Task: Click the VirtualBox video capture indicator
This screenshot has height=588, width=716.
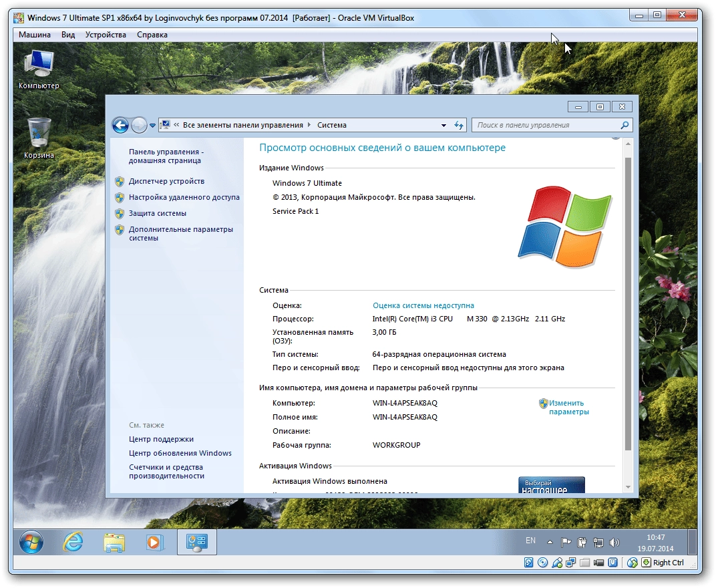Action: (x=599, y=563)
